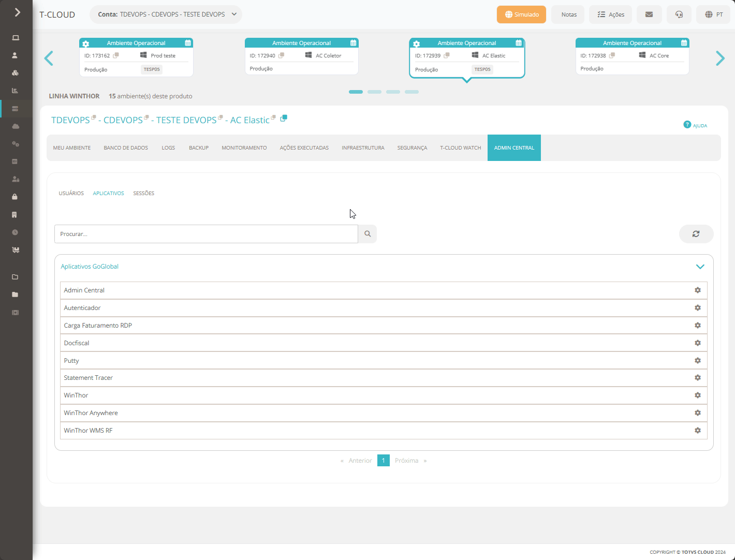Open the Notas button
The width and height of the screenshot is (735, 560).
[x=568, y=14]
